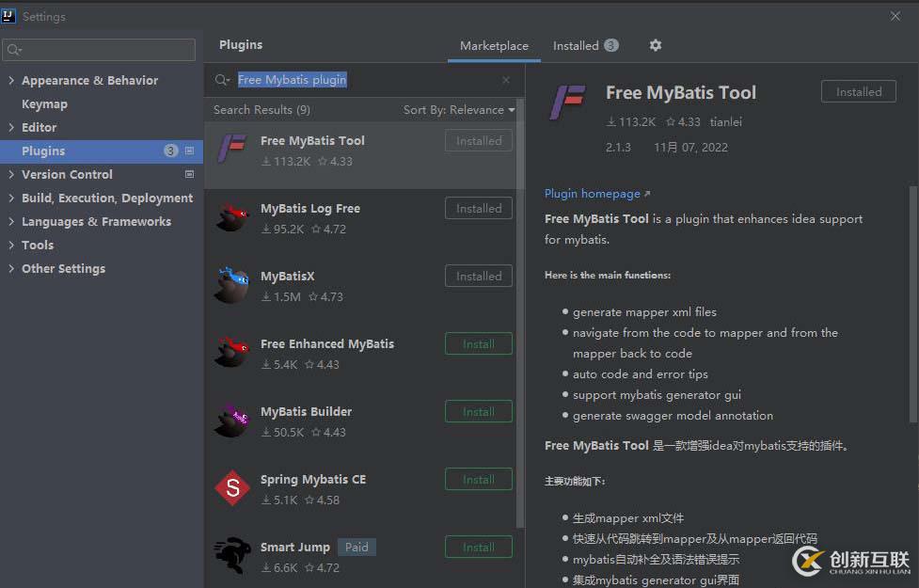Select Keymap in the settings tree
This screenshot has width=919, height=588.
pyautogui.click(x=44, y=103)
